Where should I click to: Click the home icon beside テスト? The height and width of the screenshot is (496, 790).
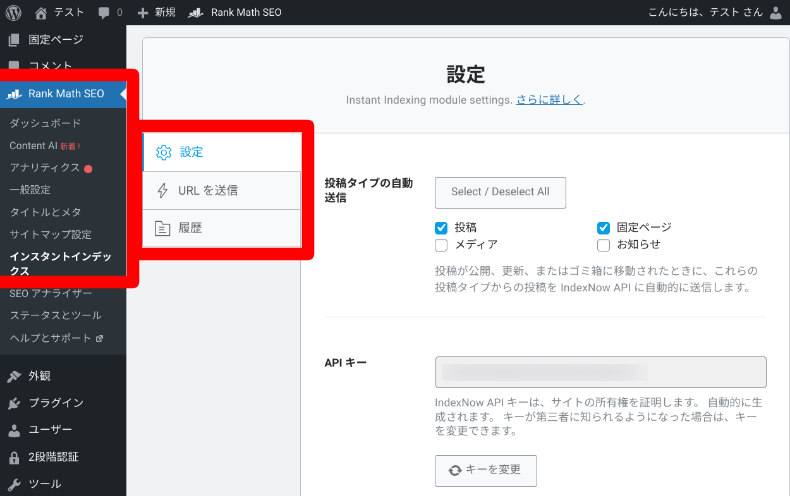point(41,13)
